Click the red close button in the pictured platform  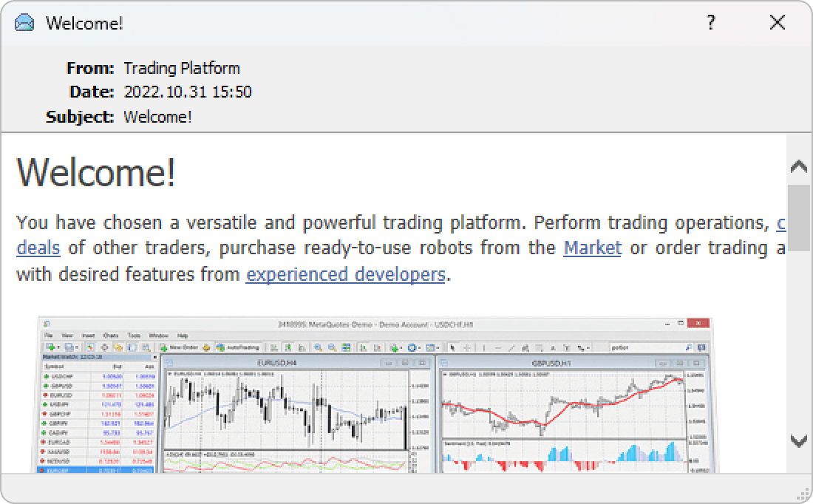tap(699, 324)
